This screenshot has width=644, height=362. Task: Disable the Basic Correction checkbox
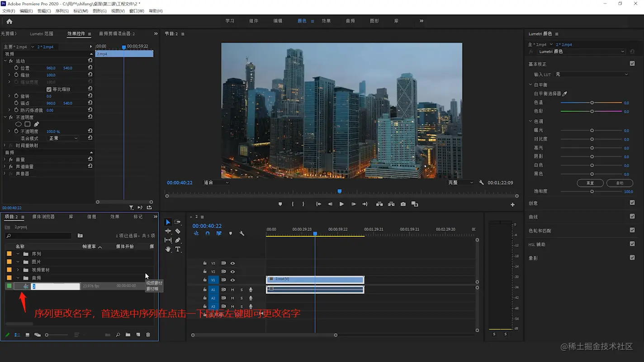632,64
